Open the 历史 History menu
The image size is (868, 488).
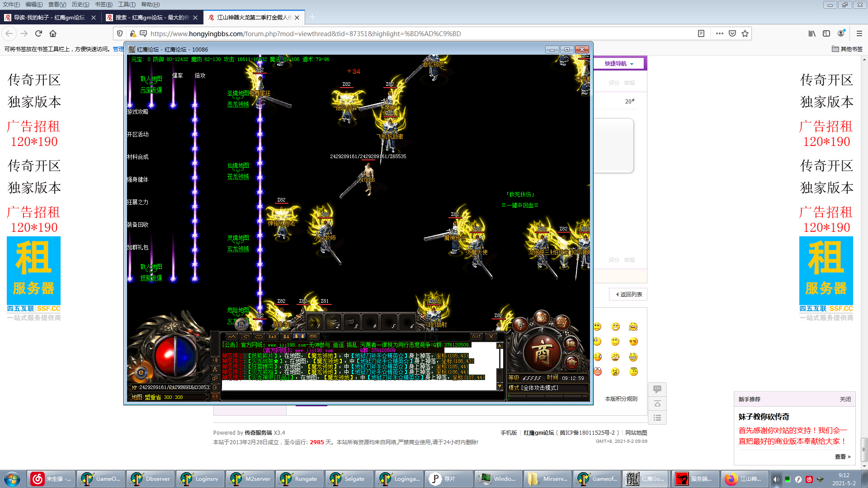point(80,5)
